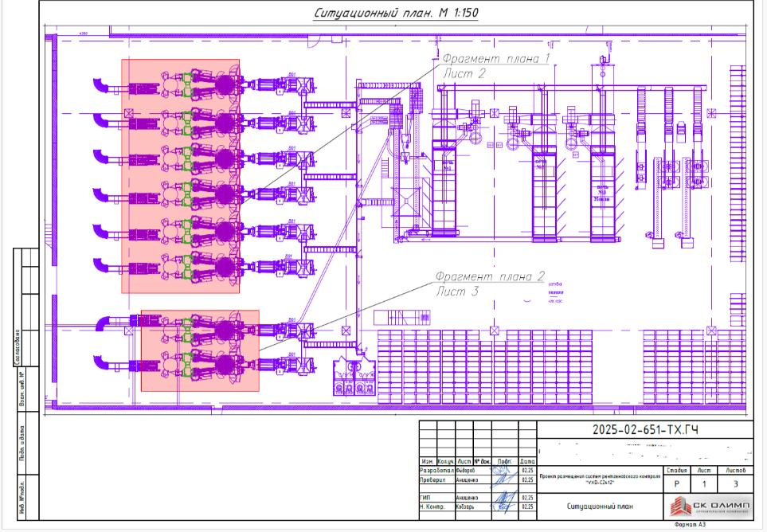Click the project description mentioning "VXD-C2412"

pyautogui.click(x=599, y=479)
